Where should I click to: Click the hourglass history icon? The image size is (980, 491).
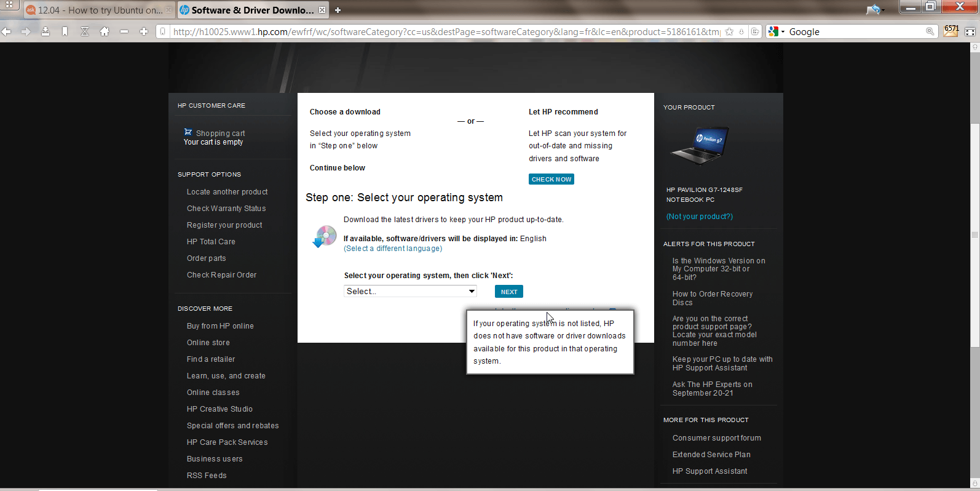point(85,31)
